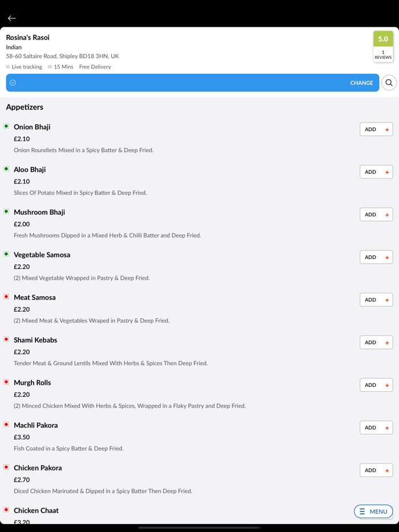Tap the back arrow icon
399x532 pixels.
coord(11,18)
